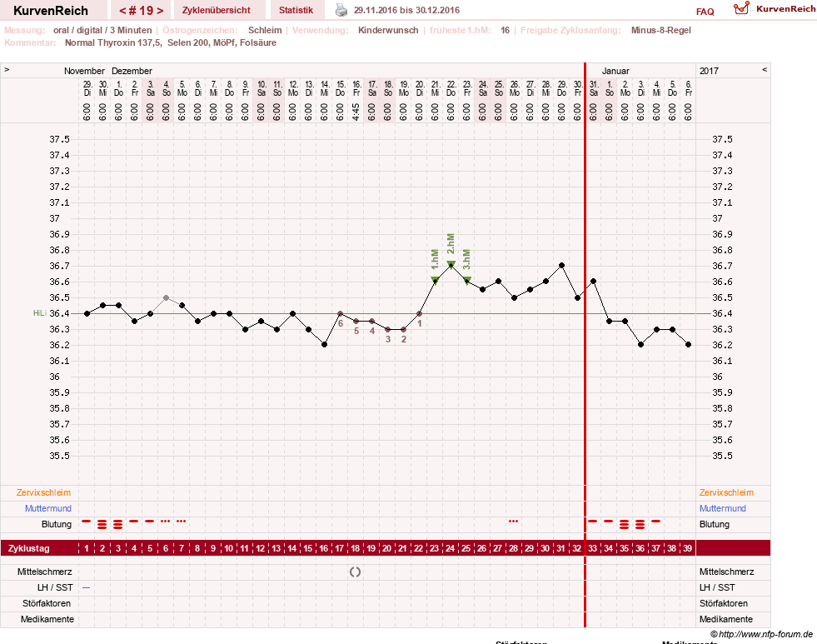Click the Kommentar text Normal Thyroxin 137,5
The height and width of the screenshot is (644, 817).
tap(113, 42)
